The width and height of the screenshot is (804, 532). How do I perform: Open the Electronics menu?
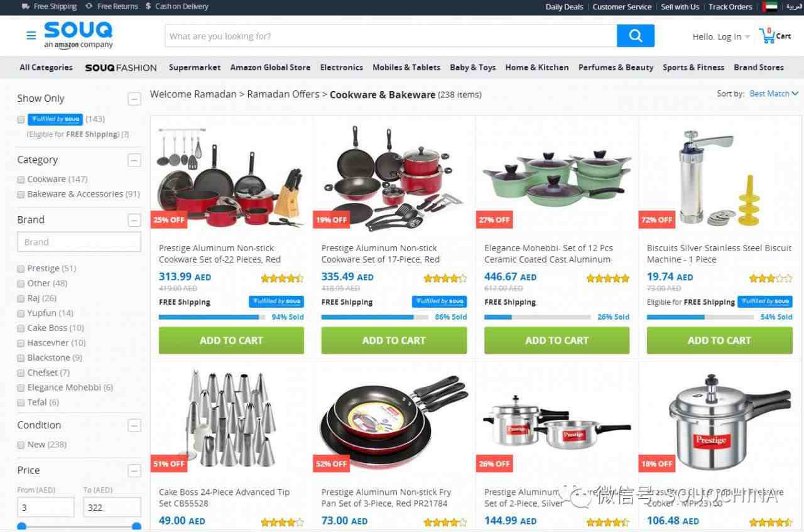(x=341, y=67)
